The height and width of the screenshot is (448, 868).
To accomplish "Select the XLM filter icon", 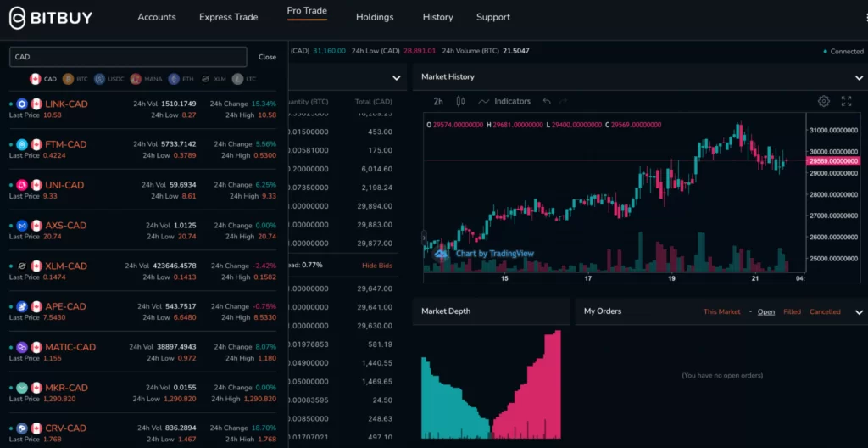I will (205, 79).
